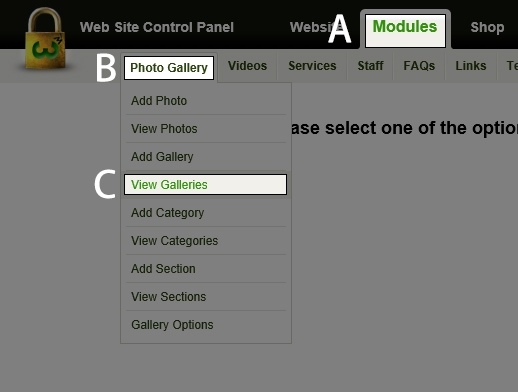Expand the Photo Gallery menu

point(169,68)
